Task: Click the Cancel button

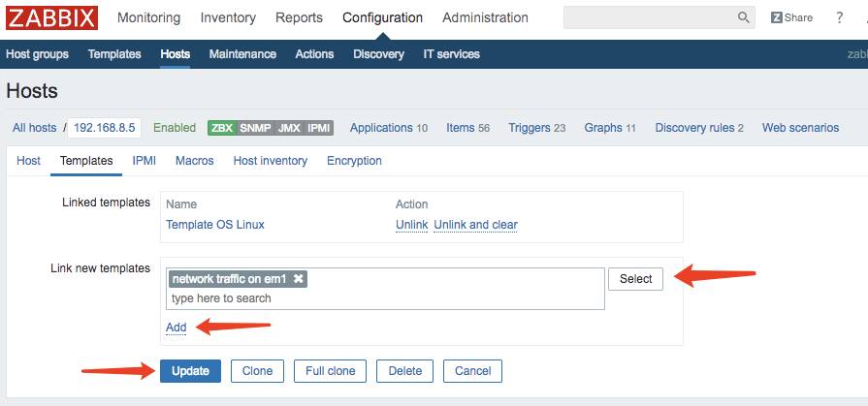Action: tap(472, 371)
